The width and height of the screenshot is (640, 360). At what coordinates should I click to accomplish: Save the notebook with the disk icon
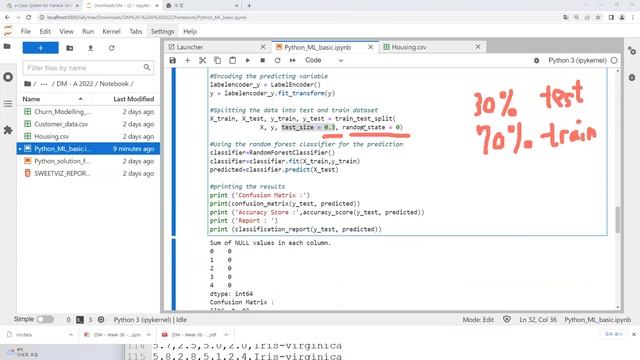pyautogui.click(x=173, y=60)
